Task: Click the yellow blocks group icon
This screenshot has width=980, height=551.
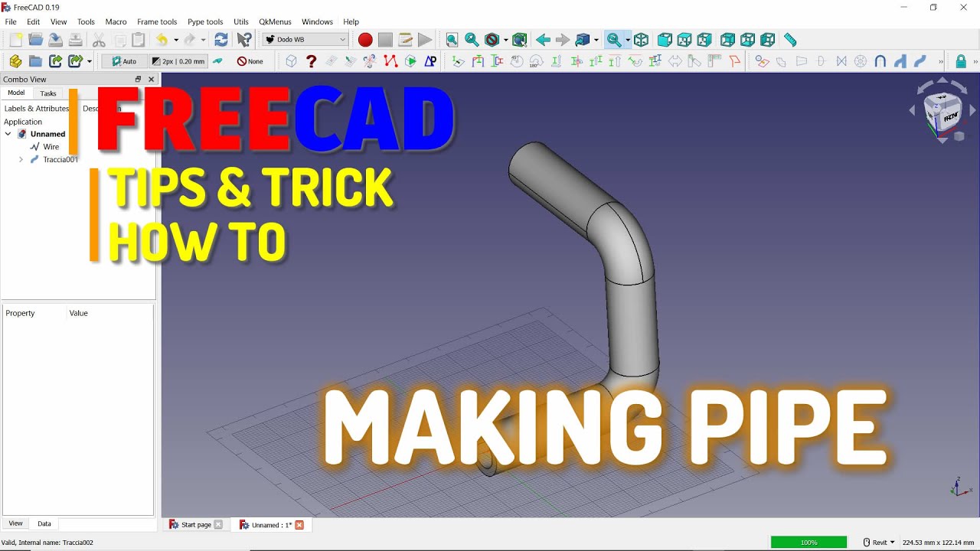Action: (x=15, y=61)
